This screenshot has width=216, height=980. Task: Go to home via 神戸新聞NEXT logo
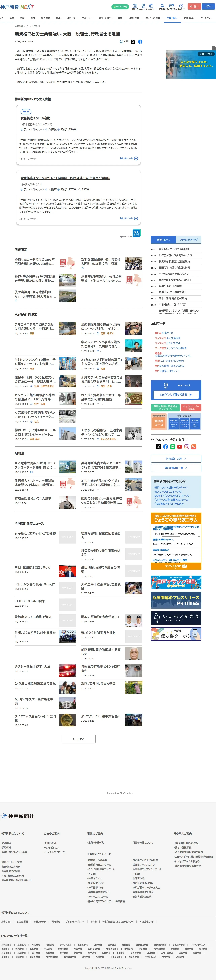tap(17, 7)
